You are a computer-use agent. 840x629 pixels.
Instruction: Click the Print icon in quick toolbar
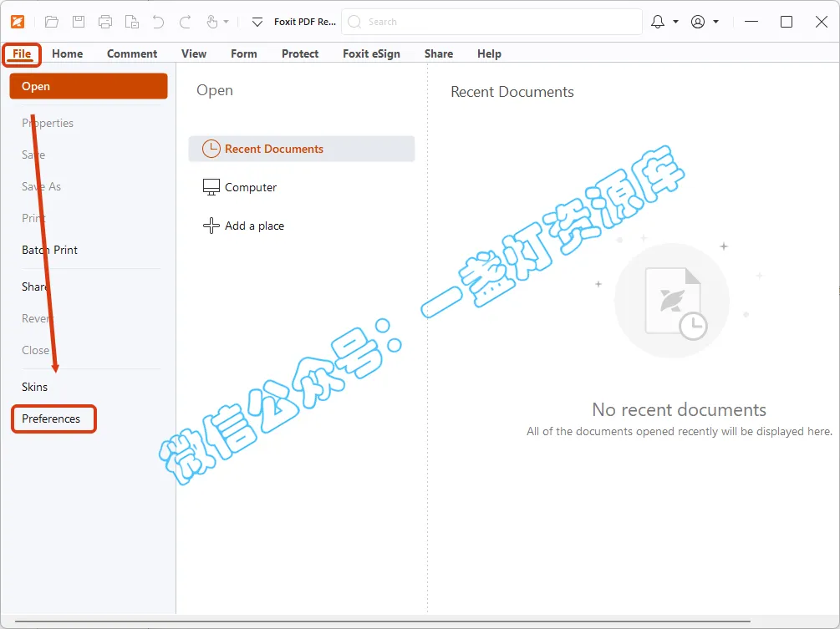tap(105, 22)
